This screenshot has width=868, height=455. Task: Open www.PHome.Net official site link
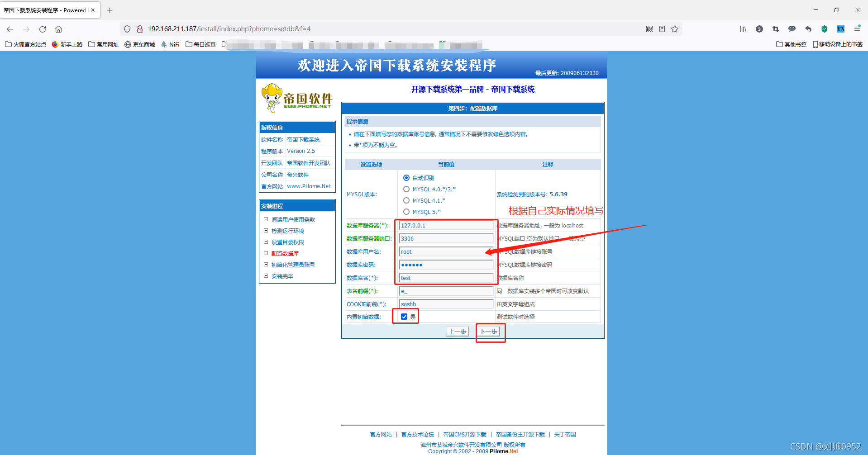click(309, 186)
